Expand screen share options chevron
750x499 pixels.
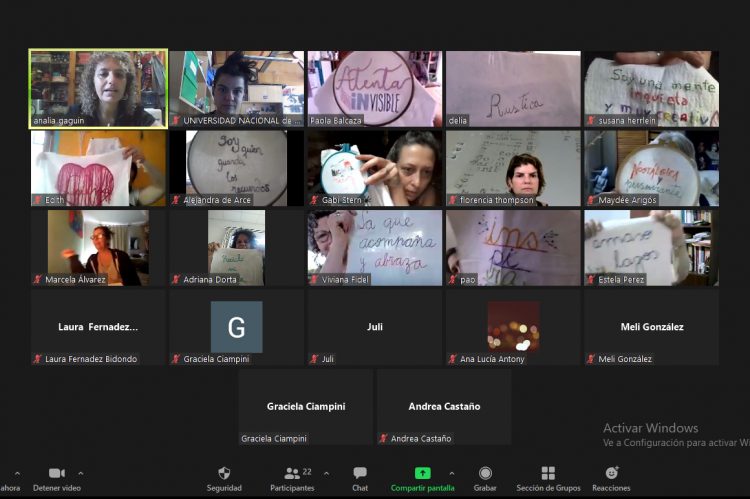(x=452, y=473)
